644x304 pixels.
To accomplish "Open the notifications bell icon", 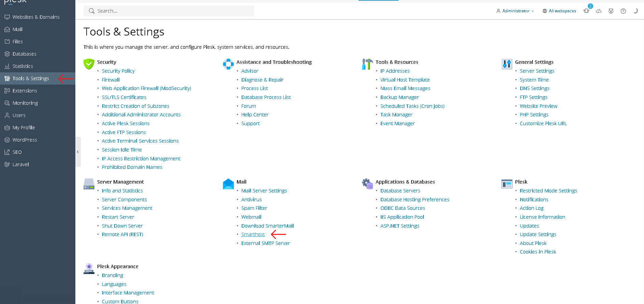I will [586, 11].
